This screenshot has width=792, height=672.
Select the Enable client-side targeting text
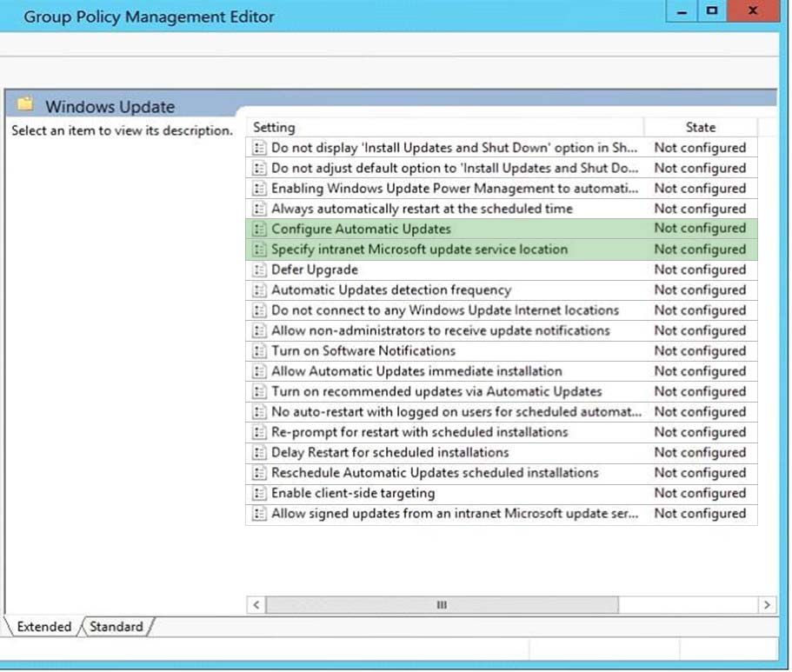pyautogui.click(x=353, y=493)
